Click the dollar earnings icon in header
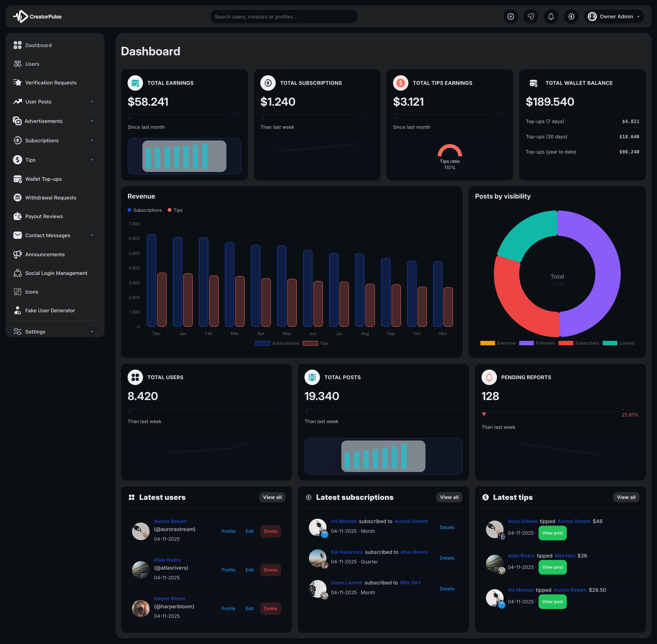Image resolution: width=657 pixels, height=644 pixels. [x=571, y=16]
